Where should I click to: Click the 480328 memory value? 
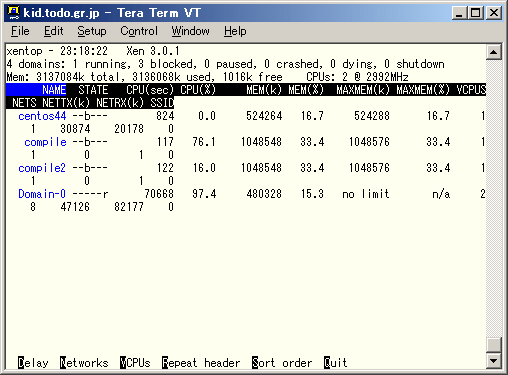pyautogui.click(x=264, y=194)
